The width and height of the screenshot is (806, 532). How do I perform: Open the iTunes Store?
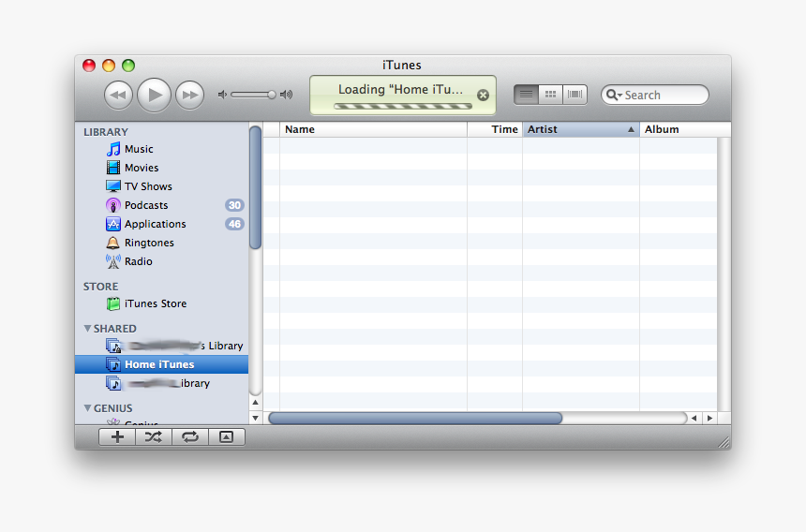coord(156,303)
